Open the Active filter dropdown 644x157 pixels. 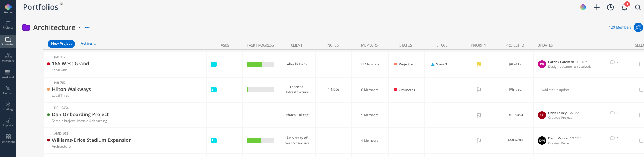click(x=88, y=44)
